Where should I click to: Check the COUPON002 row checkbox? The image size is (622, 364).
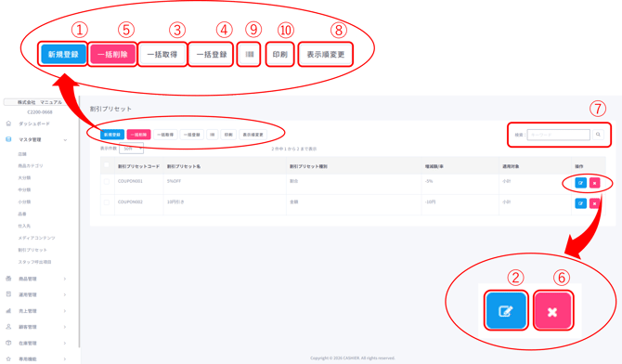107,202
